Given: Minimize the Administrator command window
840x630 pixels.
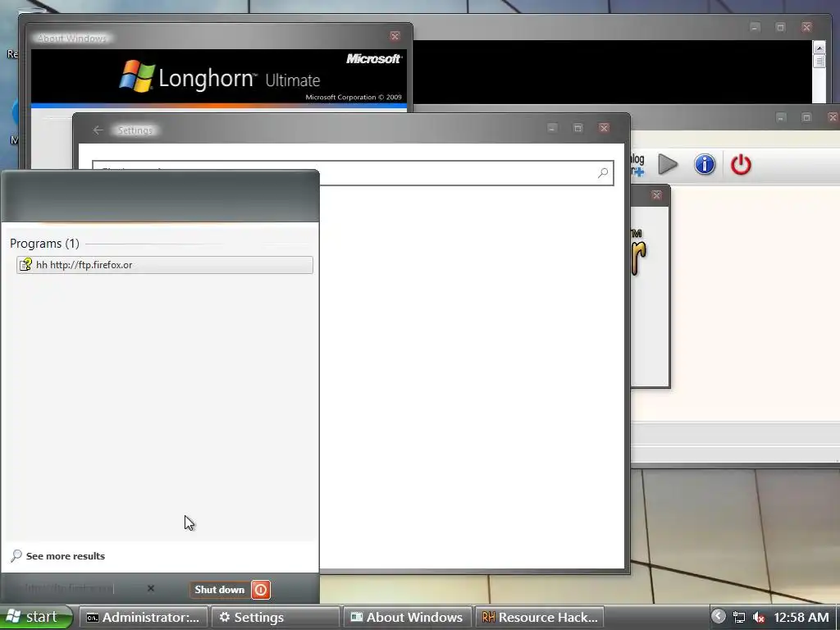Looking at the screenshot, I should tap(755, 27).
